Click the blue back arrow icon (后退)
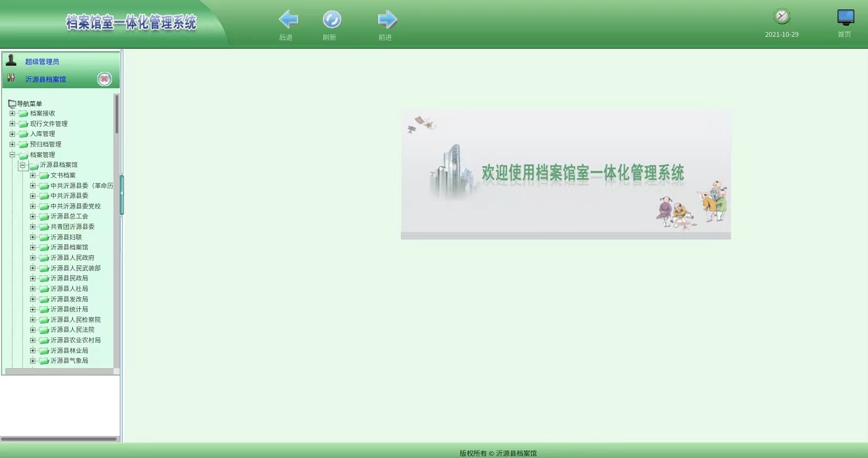 (x=288, y=20)
